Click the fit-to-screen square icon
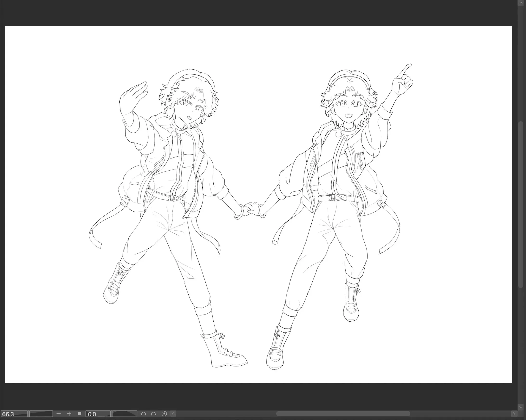This screenshot has height=420, width=526. point(79,414)
